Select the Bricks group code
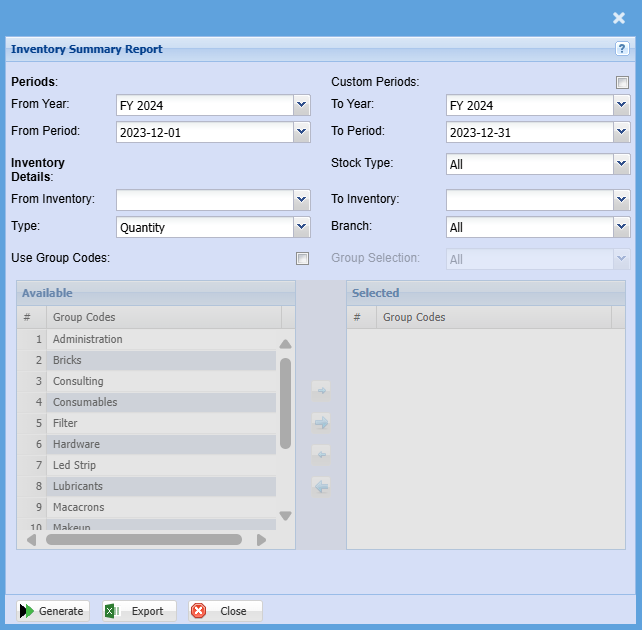The image size is (642, 630). pos(147,360)
